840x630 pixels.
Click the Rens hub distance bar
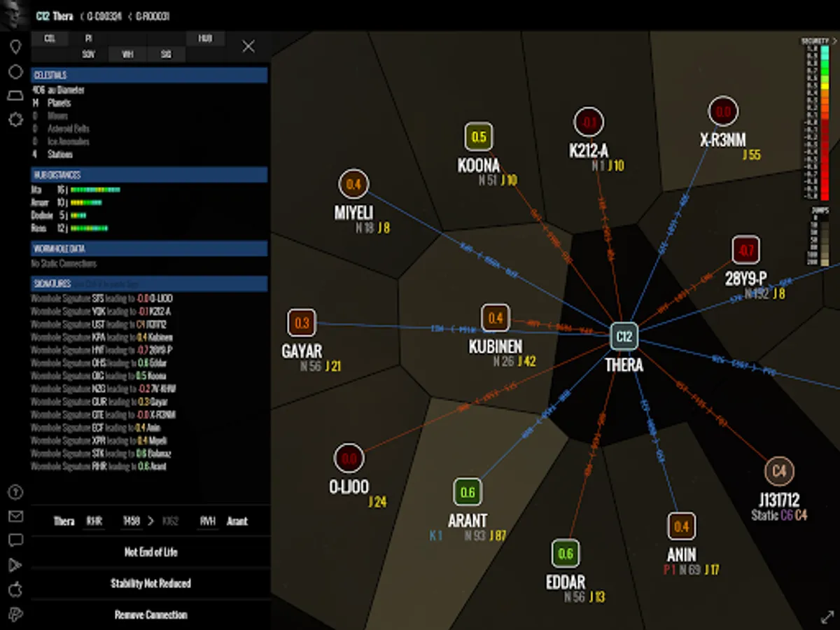tap(90, 228)
